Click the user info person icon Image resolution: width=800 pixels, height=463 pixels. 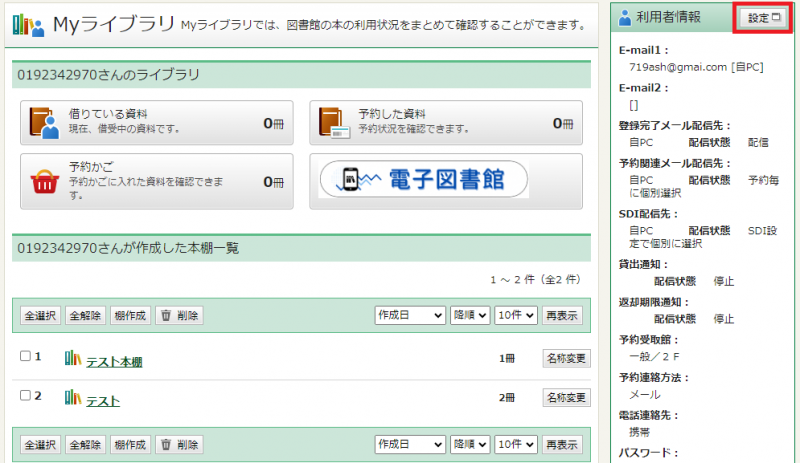pos(625,17)
